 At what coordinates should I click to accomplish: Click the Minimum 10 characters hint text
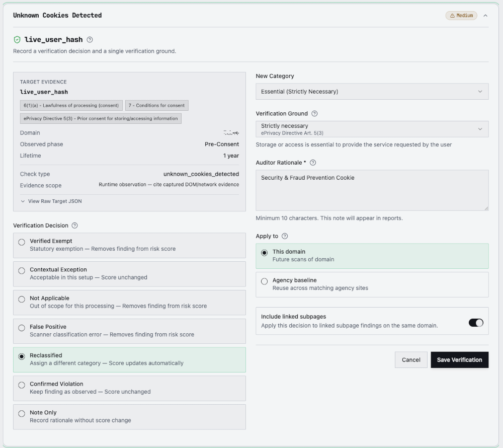pos(329,218)
